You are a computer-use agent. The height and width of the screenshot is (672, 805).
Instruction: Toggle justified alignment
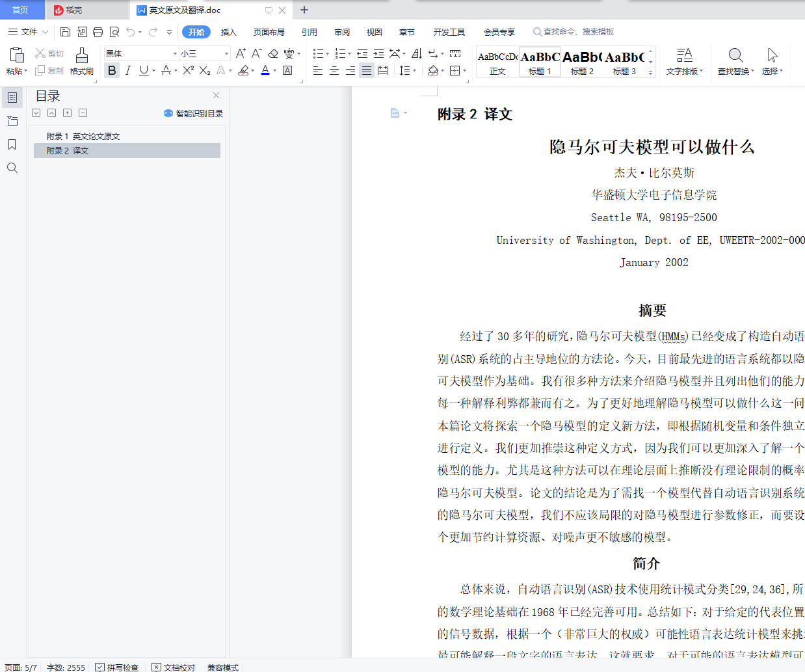[367, 70]
